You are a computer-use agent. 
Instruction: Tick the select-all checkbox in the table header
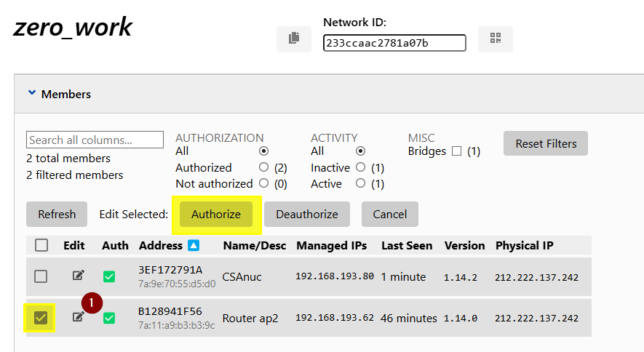click(41, 245)
